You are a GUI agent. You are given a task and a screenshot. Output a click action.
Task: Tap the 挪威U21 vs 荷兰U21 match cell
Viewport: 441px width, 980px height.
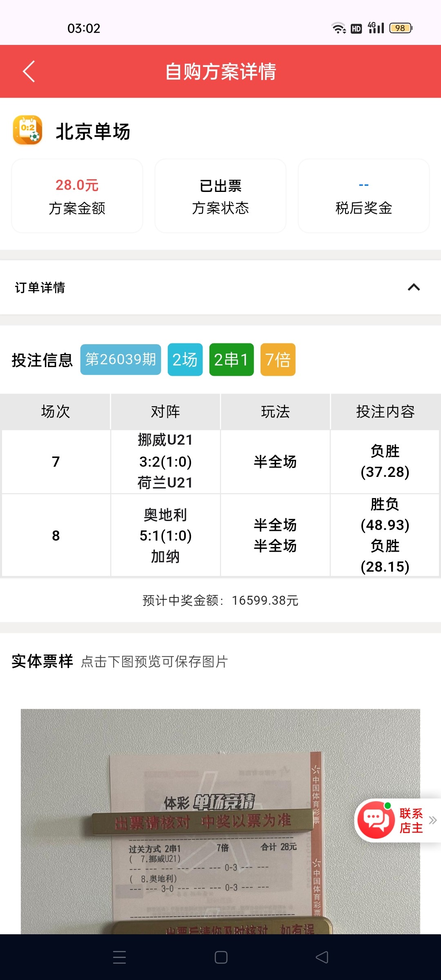pos(165,461)
